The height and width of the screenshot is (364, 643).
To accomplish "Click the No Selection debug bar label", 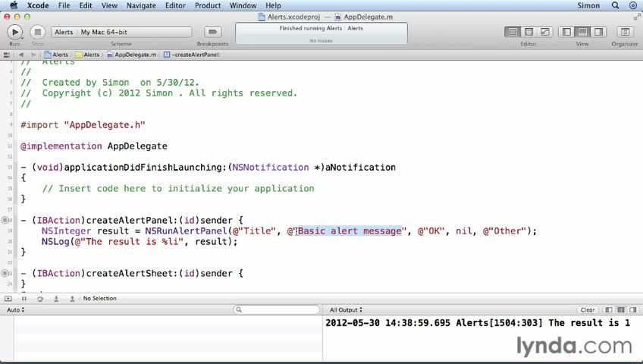I will [99, 299].
